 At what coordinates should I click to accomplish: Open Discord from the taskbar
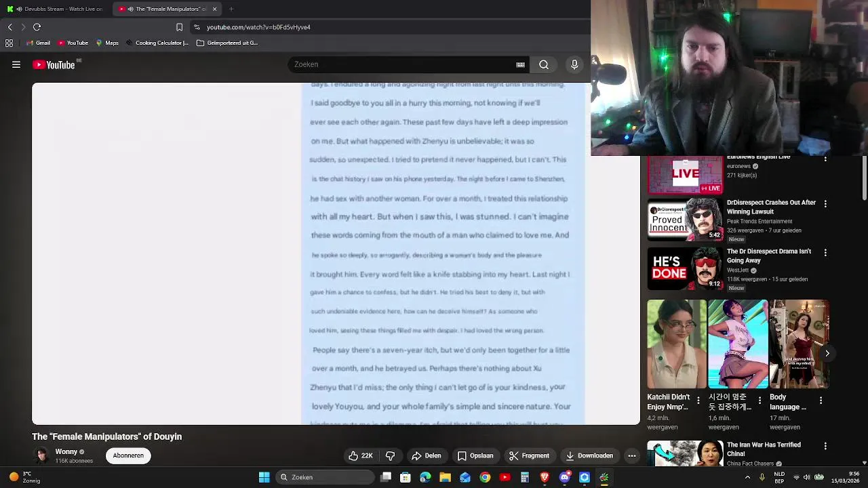(564, 477)
